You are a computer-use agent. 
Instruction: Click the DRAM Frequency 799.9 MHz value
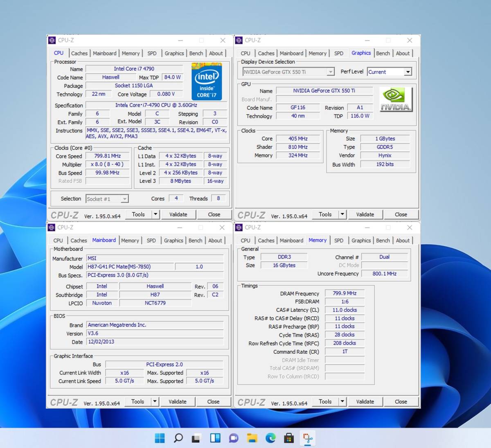(345, 293)
